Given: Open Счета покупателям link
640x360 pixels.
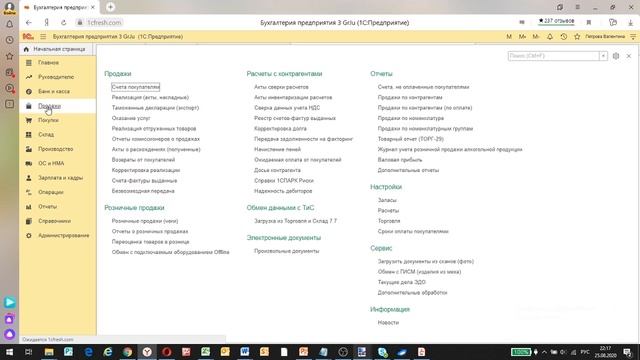Looking at the screenshot, I should [x=136, y=87].
